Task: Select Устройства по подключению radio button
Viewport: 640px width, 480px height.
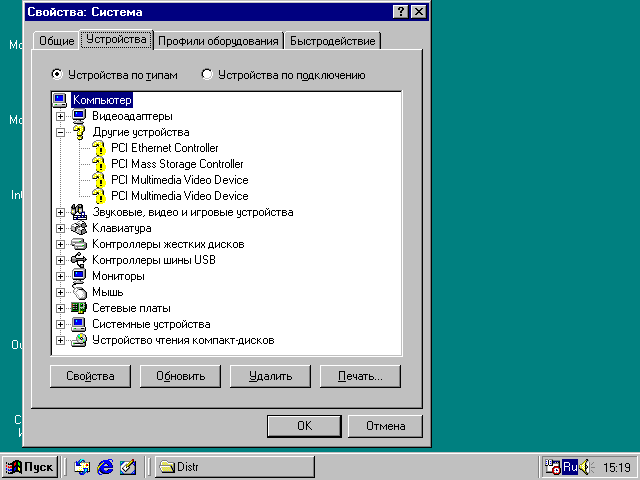Action: [207, 74]
